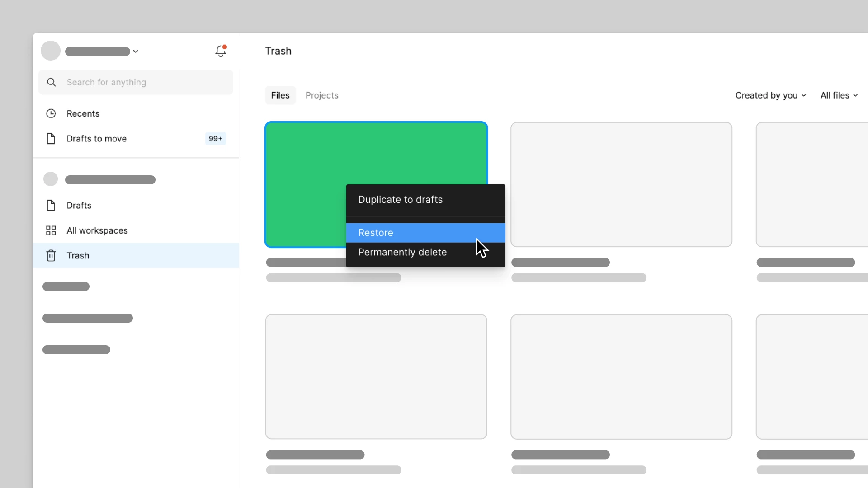
Task: Choose Permanently delete in context menu
Action: pyautogui.click(x=402, y=252)
